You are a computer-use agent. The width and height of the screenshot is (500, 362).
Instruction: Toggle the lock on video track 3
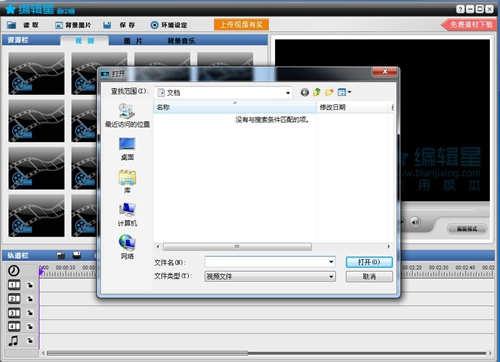[30, 313]
